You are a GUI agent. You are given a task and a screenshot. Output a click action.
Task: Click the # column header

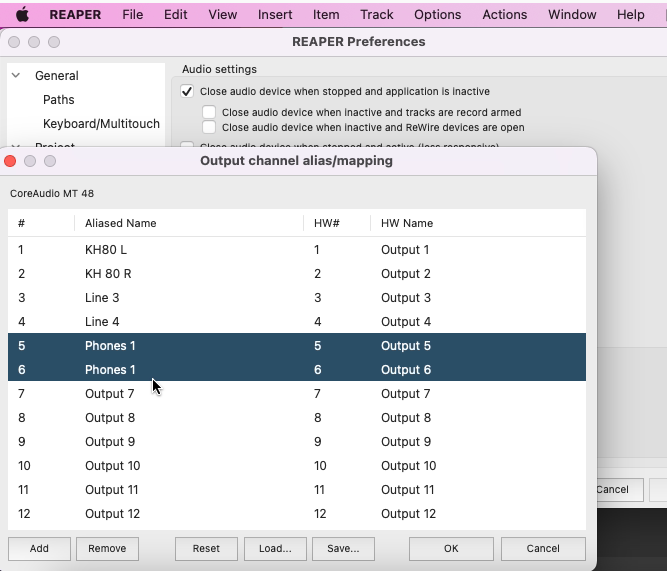41,223
